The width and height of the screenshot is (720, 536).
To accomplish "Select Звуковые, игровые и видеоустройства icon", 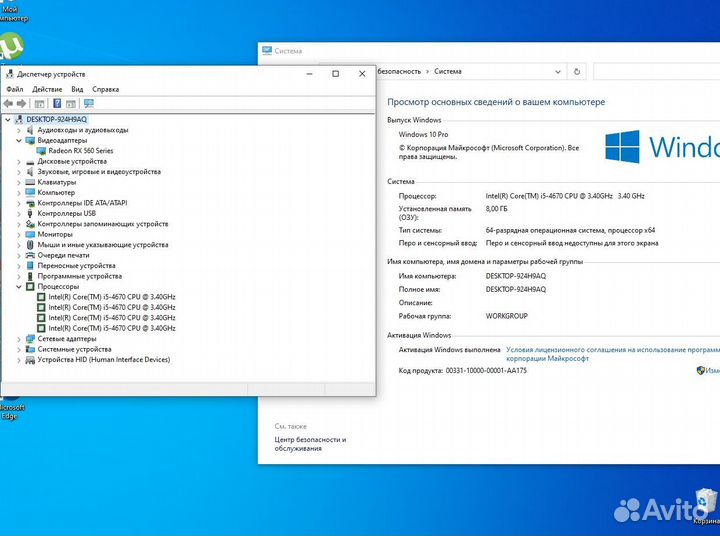I will (30, 172).
